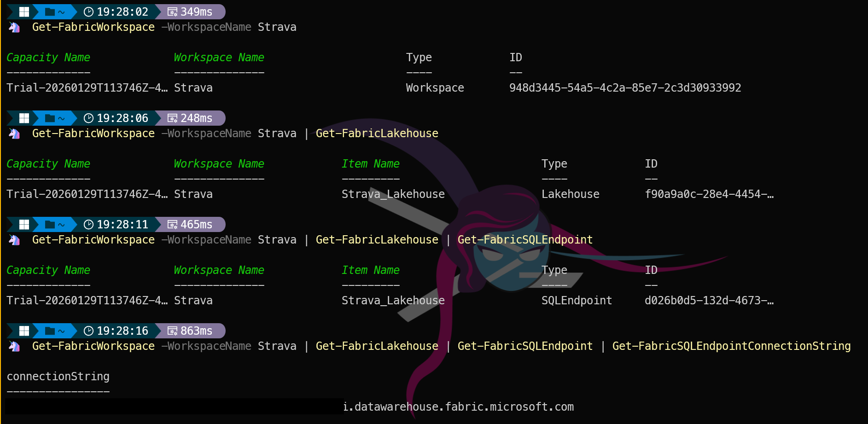Click the "19:28:11" timestamp
Viewport: 868px width, 424px height.
(122, 225)
